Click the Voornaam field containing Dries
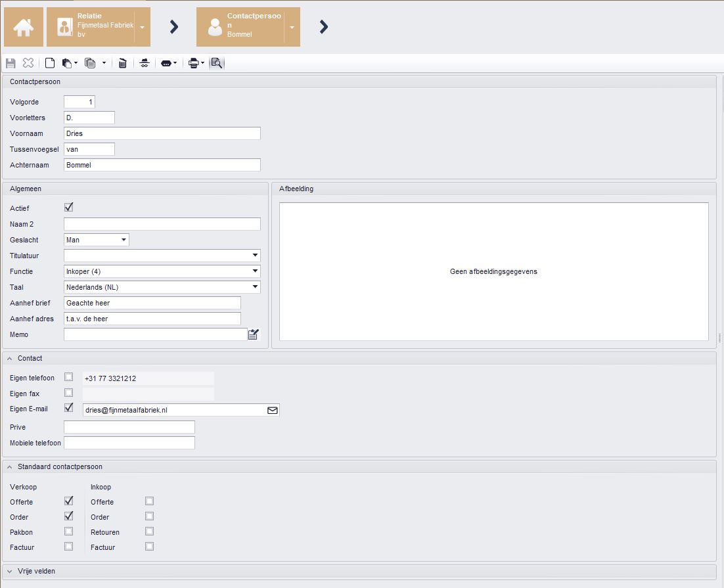724x588 pixels. click(162, 133)
